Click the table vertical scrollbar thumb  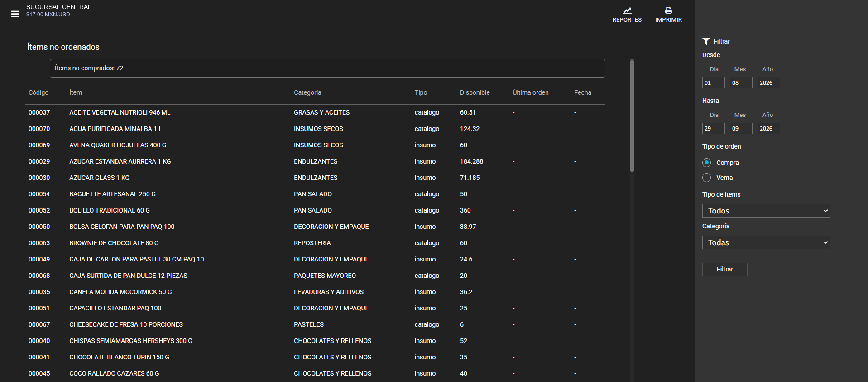632,116
